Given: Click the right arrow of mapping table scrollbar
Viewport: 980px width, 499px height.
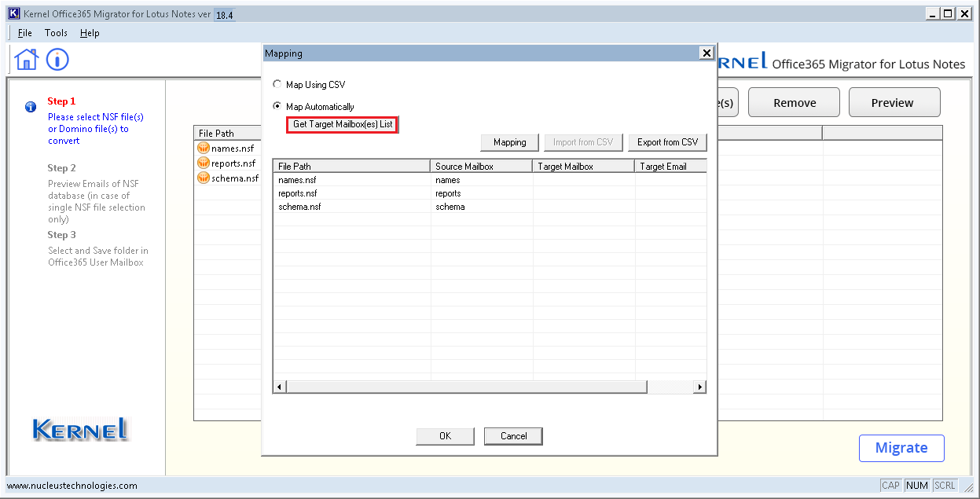Looking at the screenshot, I should tap(699, 387).
